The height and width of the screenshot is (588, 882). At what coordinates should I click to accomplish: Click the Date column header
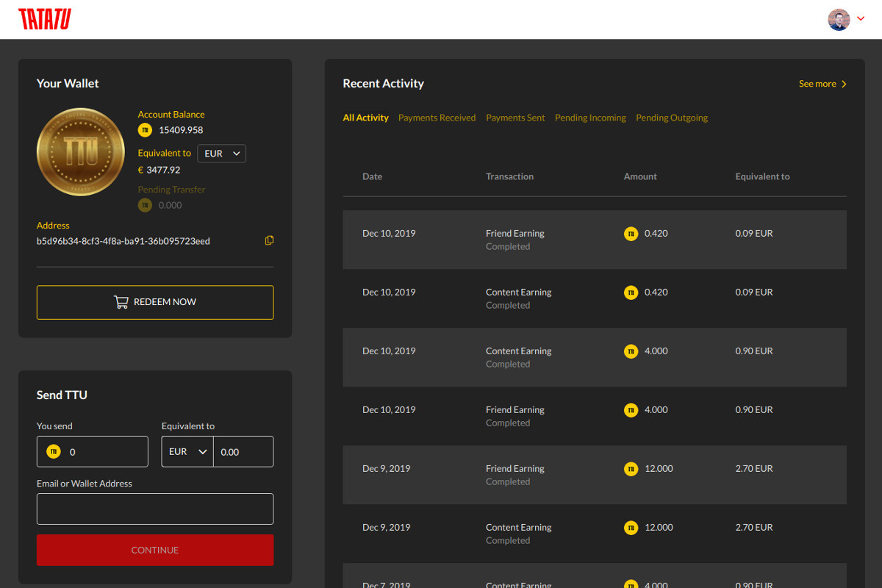click(x=372, y=176)
